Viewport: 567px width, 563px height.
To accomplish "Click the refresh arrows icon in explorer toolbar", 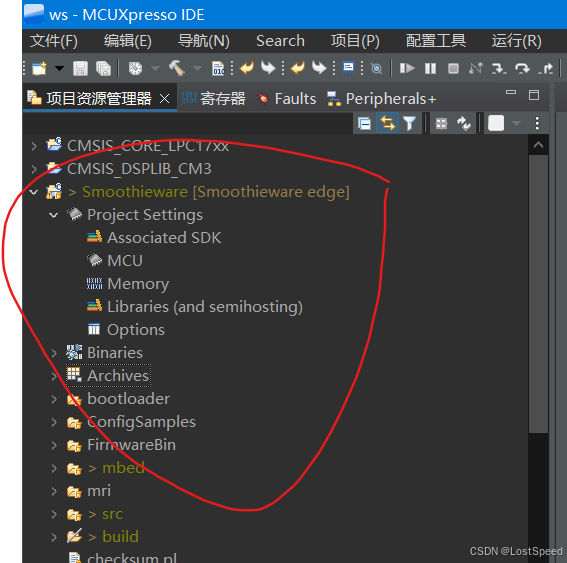I will 464,123.
